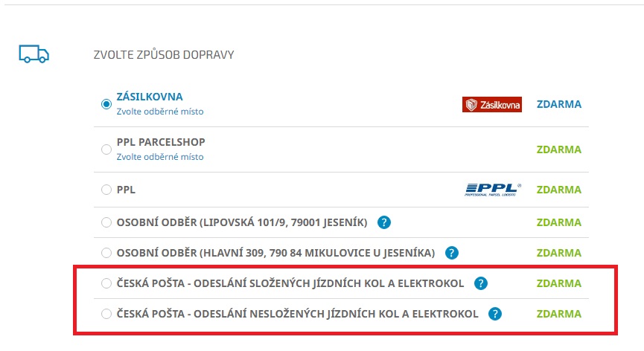Click the ZÁSILKOVNA option label

[x=150, y=97]
